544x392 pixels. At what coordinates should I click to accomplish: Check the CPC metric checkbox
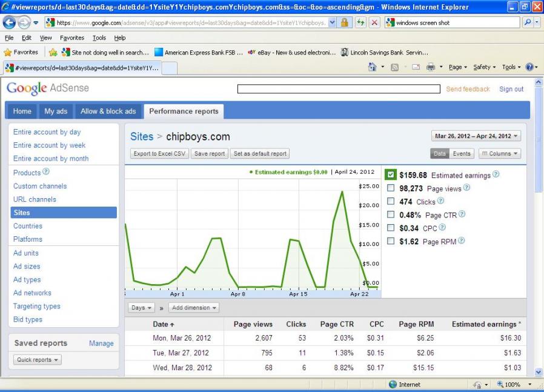pyautogui.click(x=391, y=228)
